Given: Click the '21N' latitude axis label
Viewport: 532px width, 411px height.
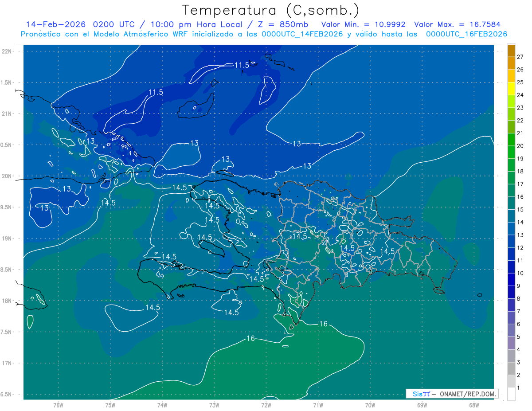Looking at the screenshot, I should click(6, 114).
